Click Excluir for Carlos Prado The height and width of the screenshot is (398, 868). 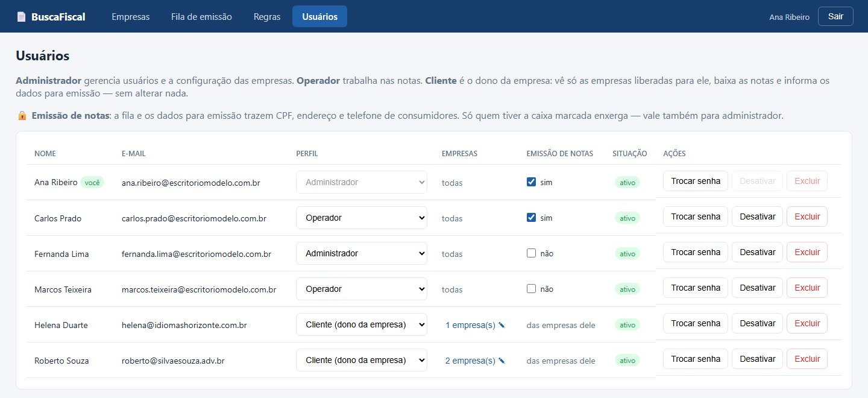807,216
